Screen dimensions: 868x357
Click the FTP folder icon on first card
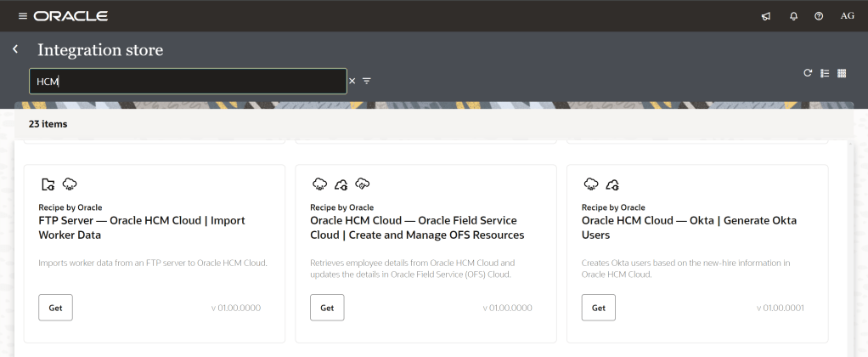(48, 184)
